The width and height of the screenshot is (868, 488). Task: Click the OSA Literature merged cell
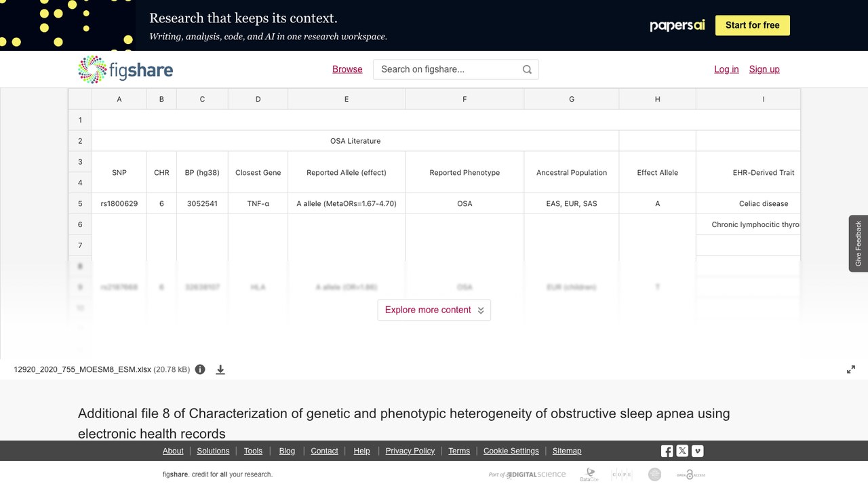coord(355,141)
